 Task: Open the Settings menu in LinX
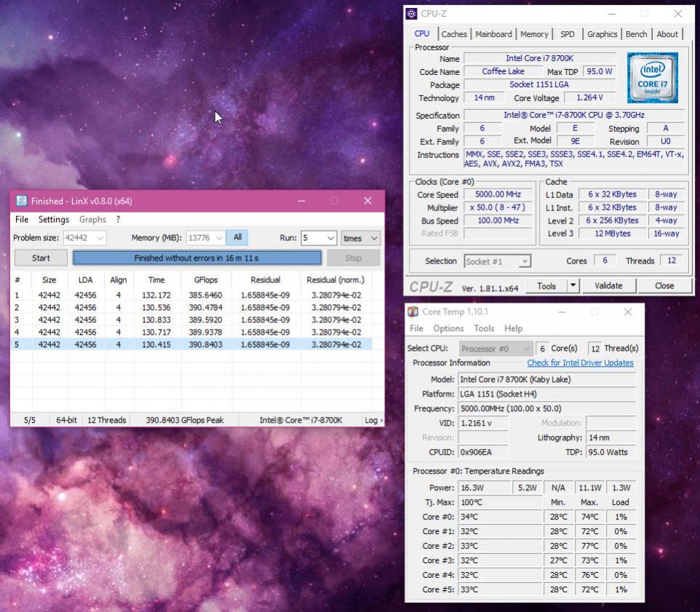[x=54, y=219]
